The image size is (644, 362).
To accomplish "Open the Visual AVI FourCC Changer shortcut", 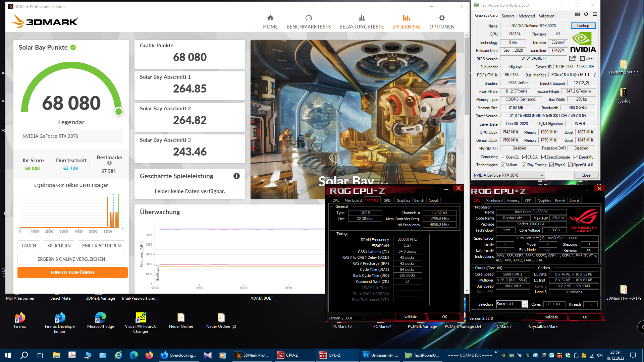I will point(141,322).
